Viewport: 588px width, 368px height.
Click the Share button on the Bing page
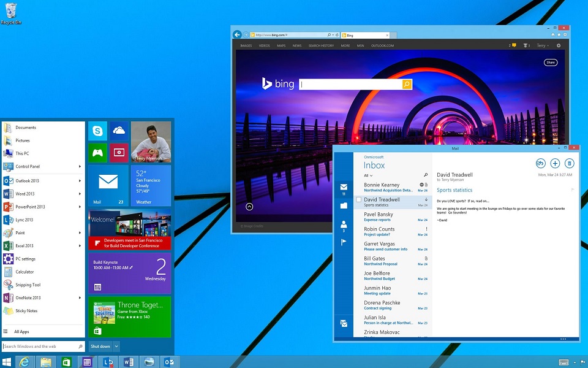550,62
